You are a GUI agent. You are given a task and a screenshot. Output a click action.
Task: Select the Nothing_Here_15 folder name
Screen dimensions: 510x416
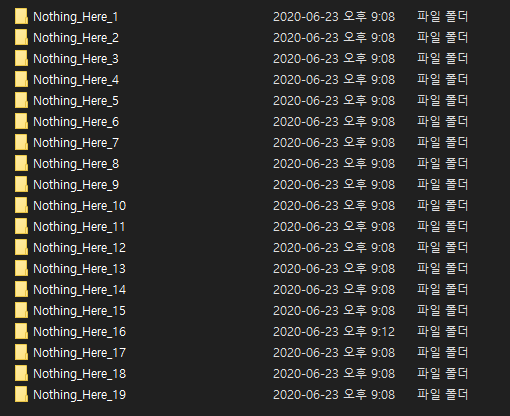point(80,311)
